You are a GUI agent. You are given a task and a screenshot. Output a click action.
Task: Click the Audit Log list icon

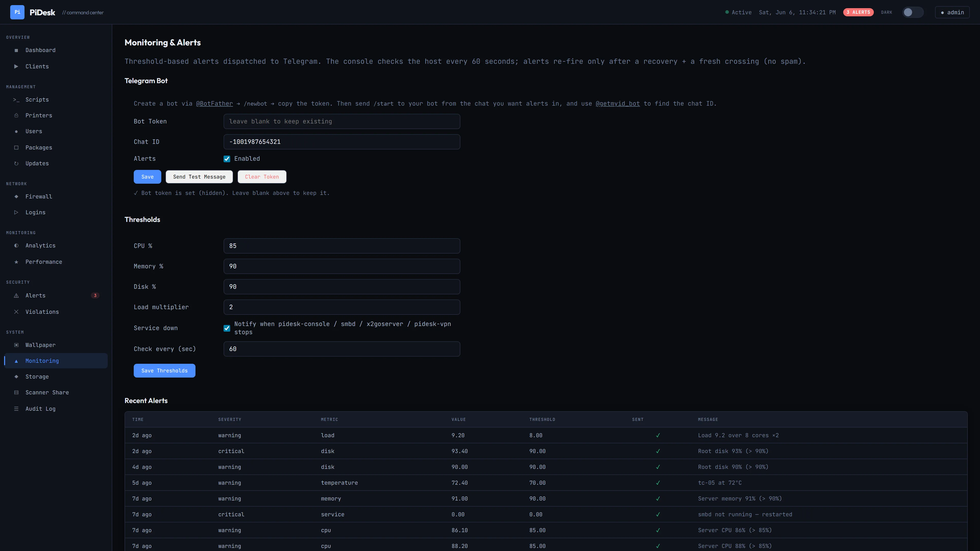16,409
